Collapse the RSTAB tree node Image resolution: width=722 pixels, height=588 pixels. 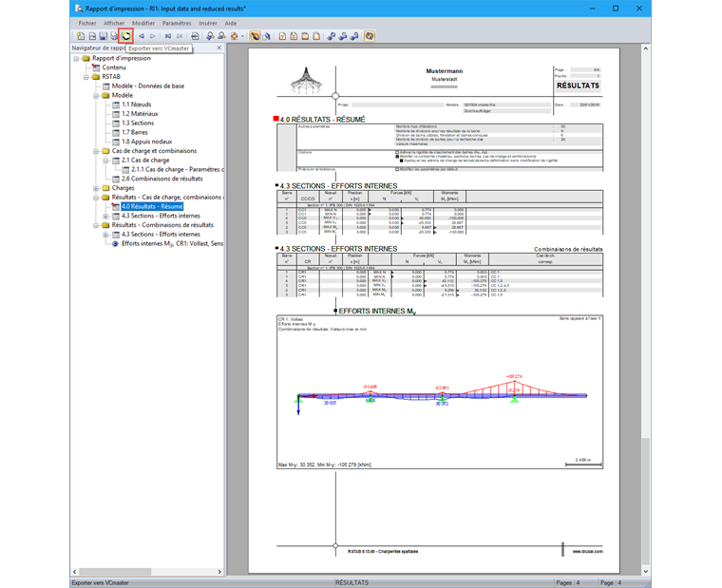(x=86, y=77)
